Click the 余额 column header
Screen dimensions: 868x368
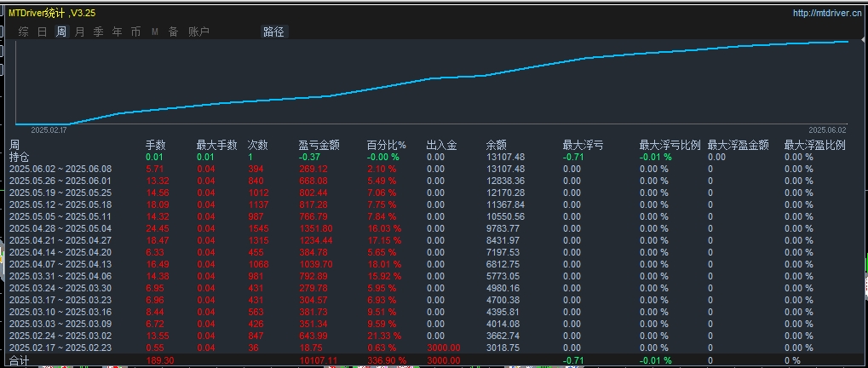[x=496, y=145]
